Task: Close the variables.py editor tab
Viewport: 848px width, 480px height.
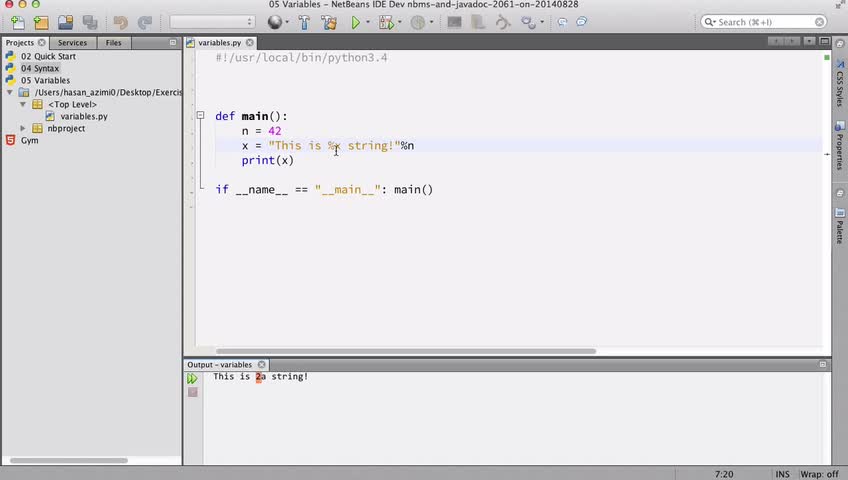Action: tap(249, 43)
